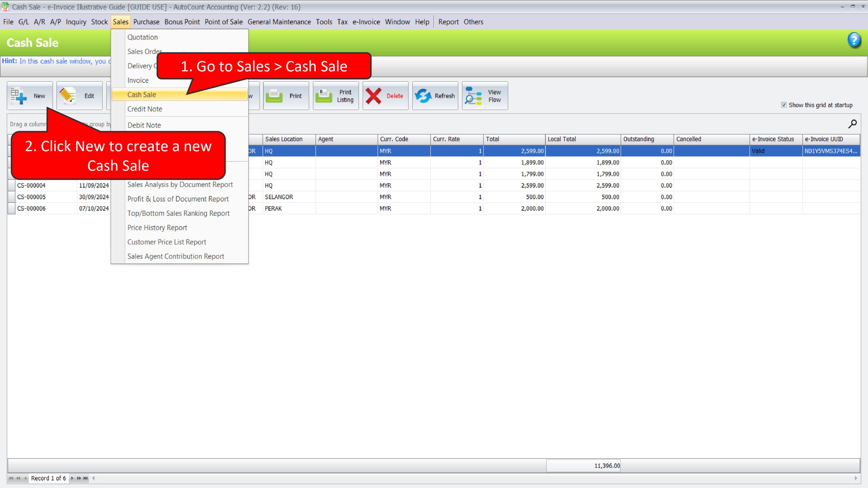Sort by e-Invoice Status column header
The image size is (868, 488).
click(x=776, y=139)
